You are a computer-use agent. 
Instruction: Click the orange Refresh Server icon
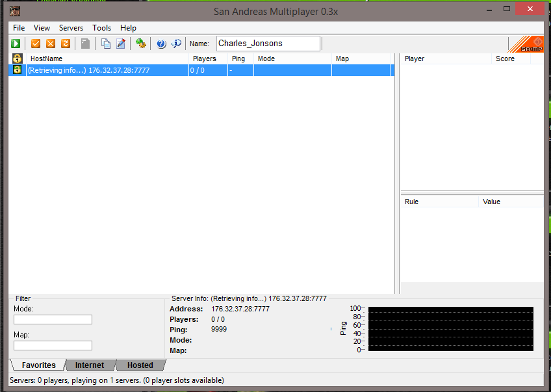(x=66, y=44)
